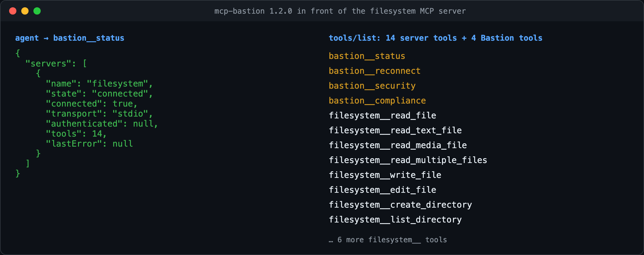Click the "transport": "stdio" JSON line
This screenshot has height=255, width=644.
(99, 114)
